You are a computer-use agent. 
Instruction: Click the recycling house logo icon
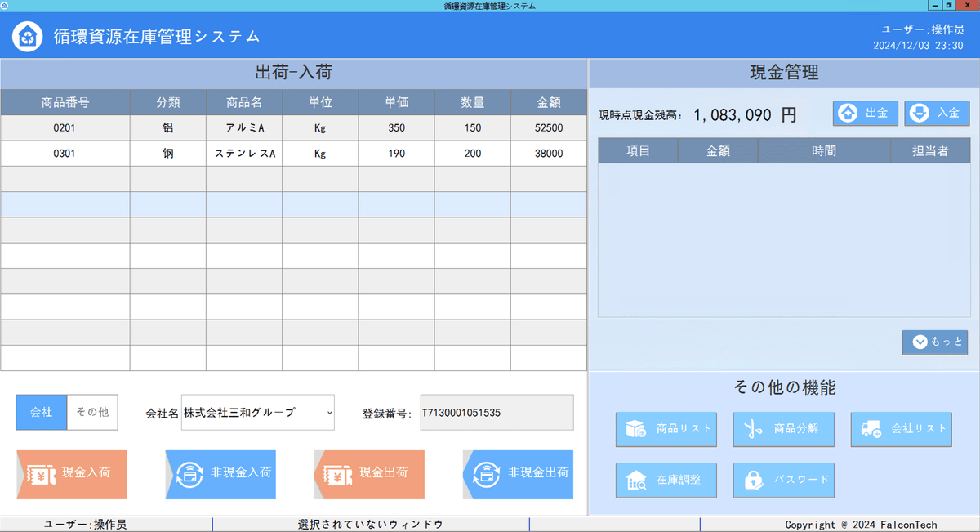coord(28,36)
